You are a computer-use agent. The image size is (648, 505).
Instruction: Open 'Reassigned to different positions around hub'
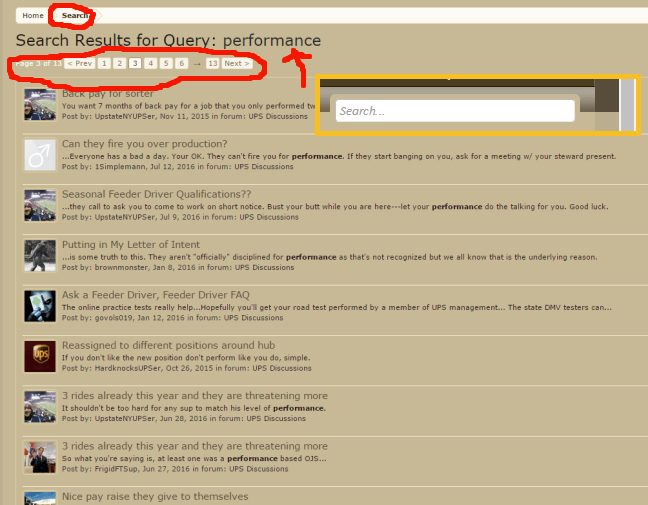coord(168,345)
